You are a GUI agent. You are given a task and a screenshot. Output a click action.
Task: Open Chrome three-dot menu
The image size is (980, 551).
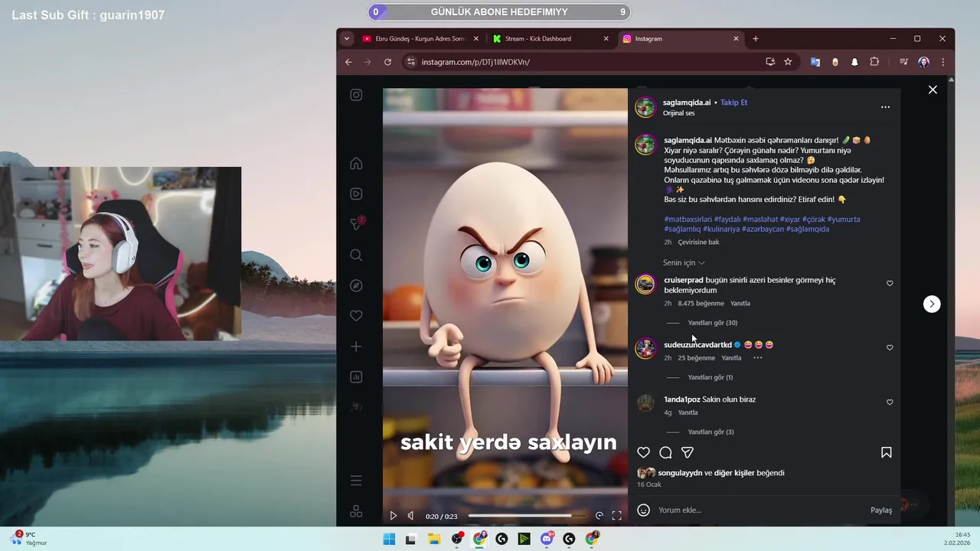click(942, 62)
